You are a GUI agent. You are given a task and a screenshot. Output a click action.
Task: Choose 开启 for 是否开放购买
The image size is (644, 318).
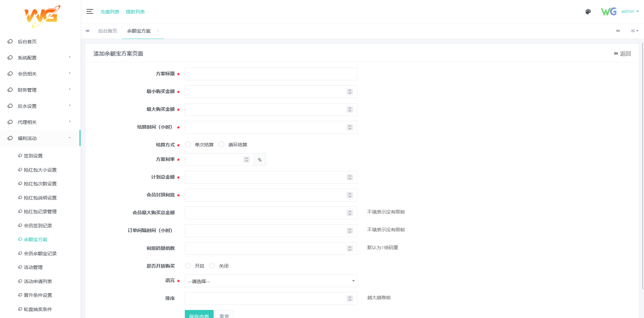(x=188, y=266)
